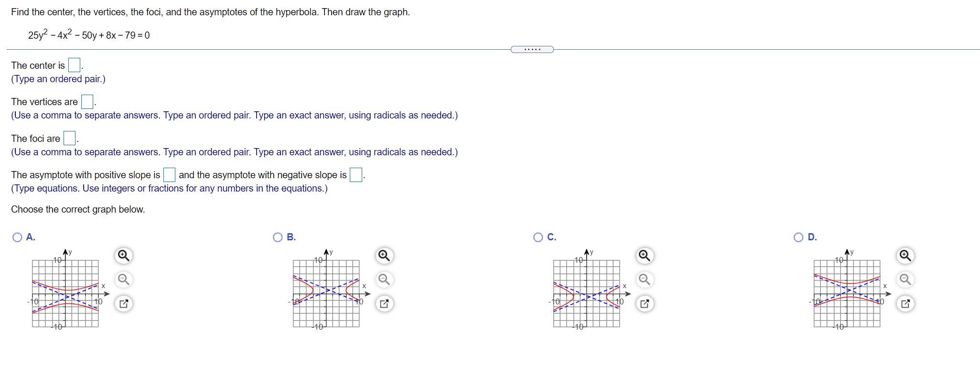The width and height of the screenshot is (980, 376).
Task: Zoom in on graph D
Action: (x=905, y=256)
